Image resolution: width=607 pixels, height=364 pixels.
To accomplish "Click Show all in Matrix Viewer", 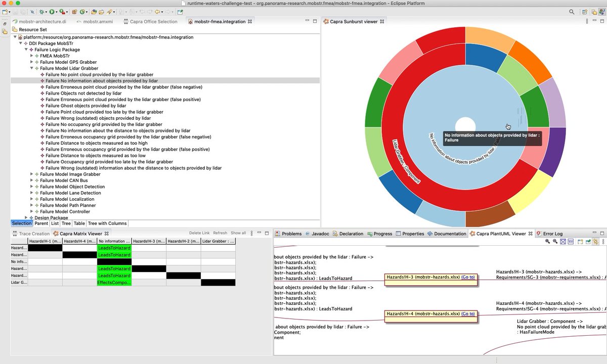I will click(238, 233).
